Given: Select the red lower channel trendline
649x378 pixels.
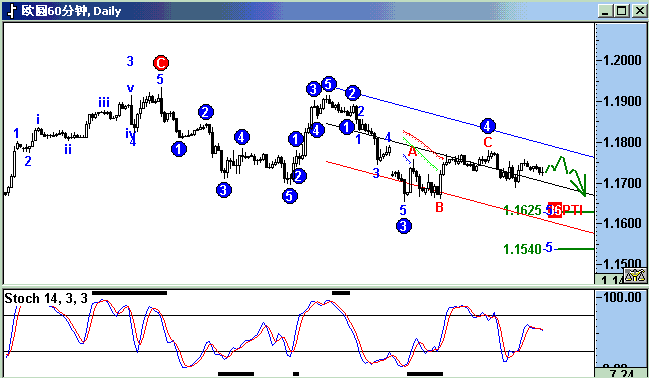Looking at the screenshot, I should (459, 197).
